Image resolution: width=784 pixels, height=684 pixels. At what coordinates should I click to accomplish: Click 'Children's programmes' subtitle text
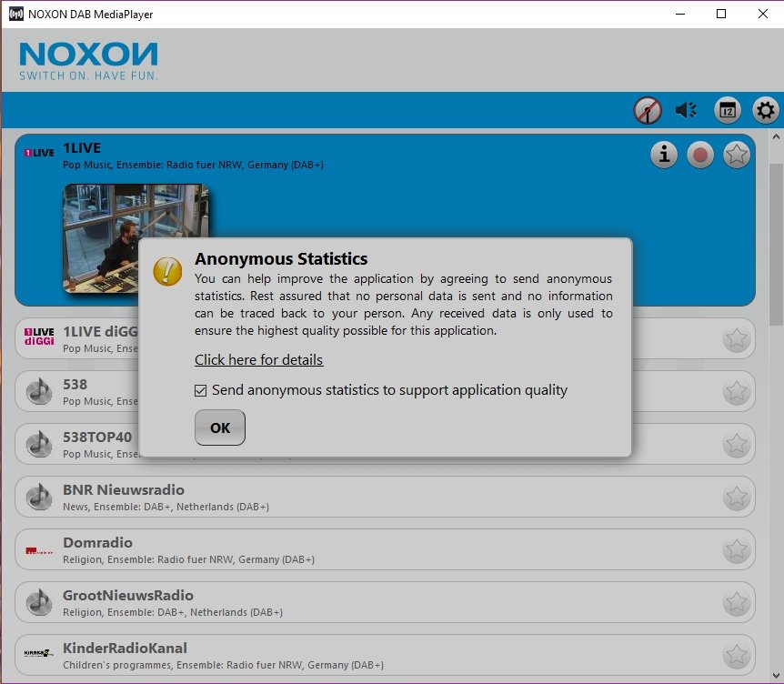(223, 665)
